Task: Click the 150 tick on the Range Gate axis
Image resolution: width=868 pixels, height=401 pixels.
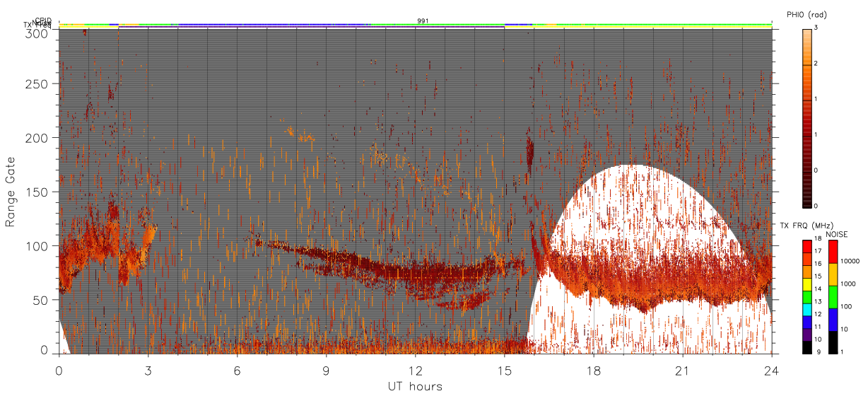Action: [37, 192]
